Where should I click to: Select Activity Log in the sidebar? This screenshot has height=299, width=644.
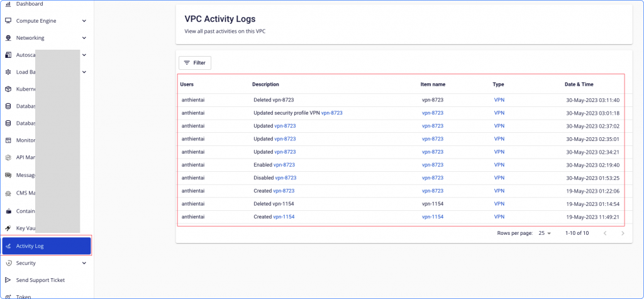[x=46, y=245]
